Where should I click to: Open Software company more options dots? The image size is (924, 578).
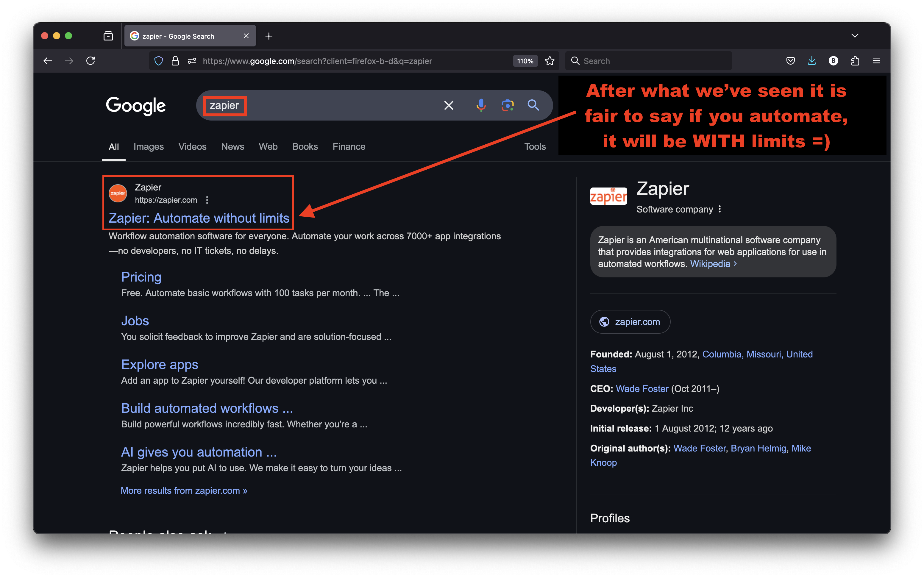point(719,209)
